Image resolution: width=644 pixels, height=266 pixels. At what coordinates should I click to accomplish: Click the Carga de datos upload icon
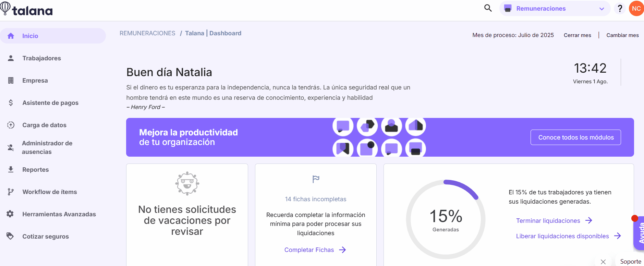pyautogui.click(x=11, y=125)
